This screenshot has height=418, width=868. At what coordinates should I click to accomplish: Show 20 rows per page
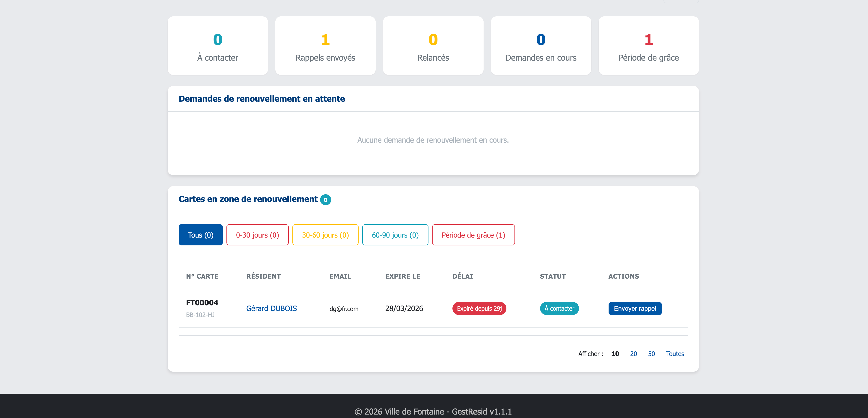pyautogui.click(x=633, y=354)
